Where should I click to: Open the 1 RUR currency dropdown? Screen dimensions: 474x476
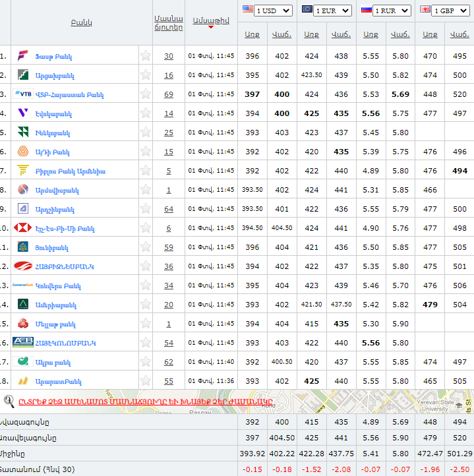[392, 11]
